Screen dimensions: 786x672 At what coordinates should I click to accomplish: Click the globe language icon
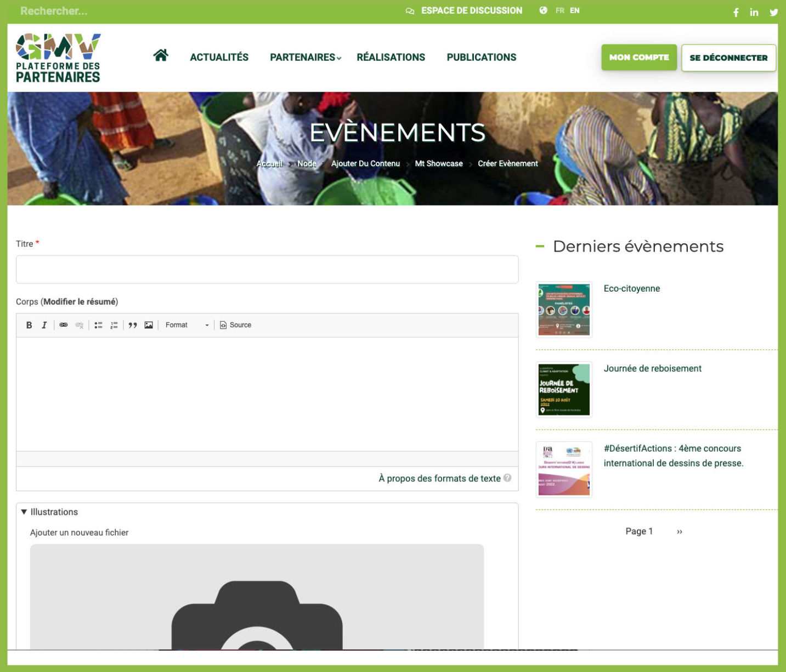tap(543, 10)
